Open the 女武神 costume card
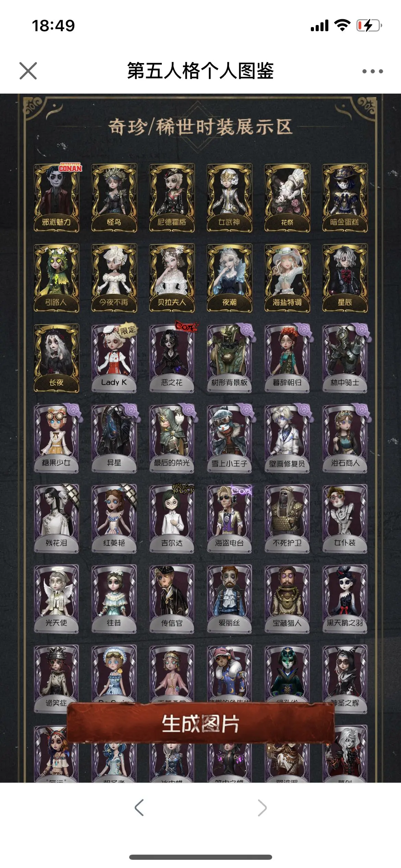This screenshot has width=401, height=868. 229,198
